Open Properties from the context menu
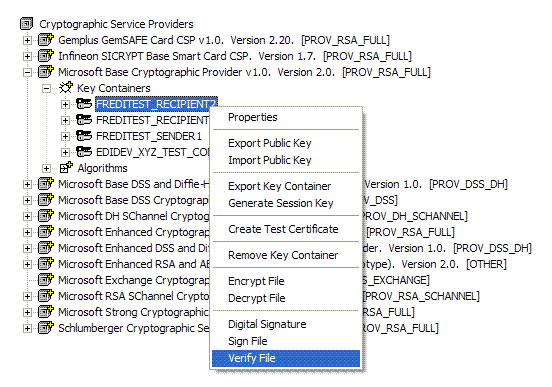The width and height of the screenshot is (552, 387). tap(286, 117)
